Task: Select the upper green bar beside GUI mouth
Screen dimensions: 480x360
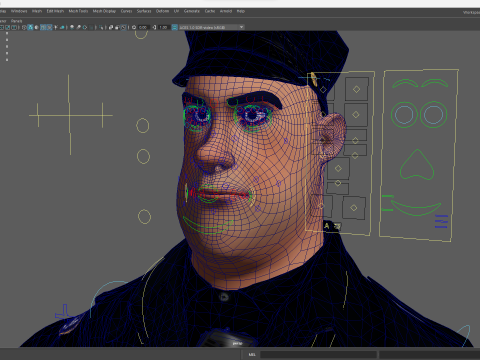Action: (387, 196)
